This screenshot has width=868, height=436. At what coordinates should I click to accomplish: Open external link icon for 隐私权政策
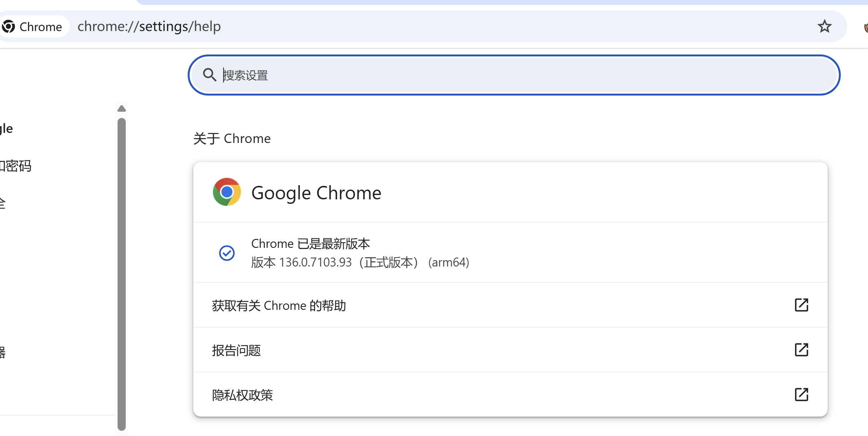pos(801,395)
